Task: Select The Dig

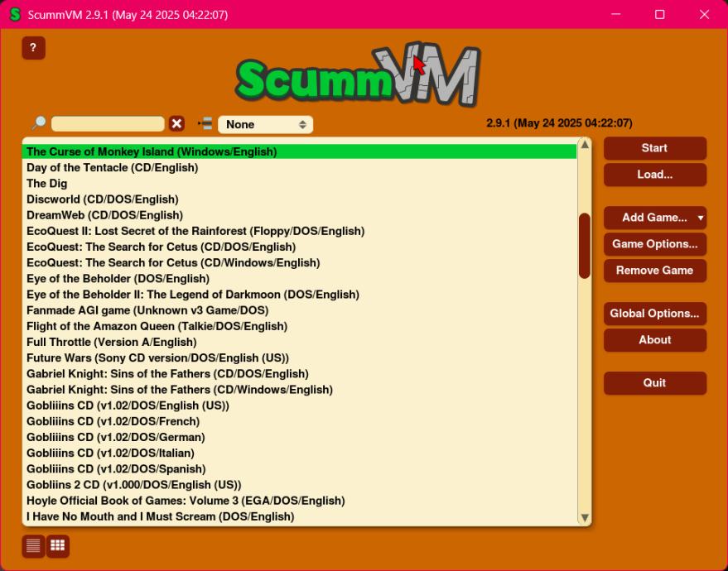Action: [299, 183]
